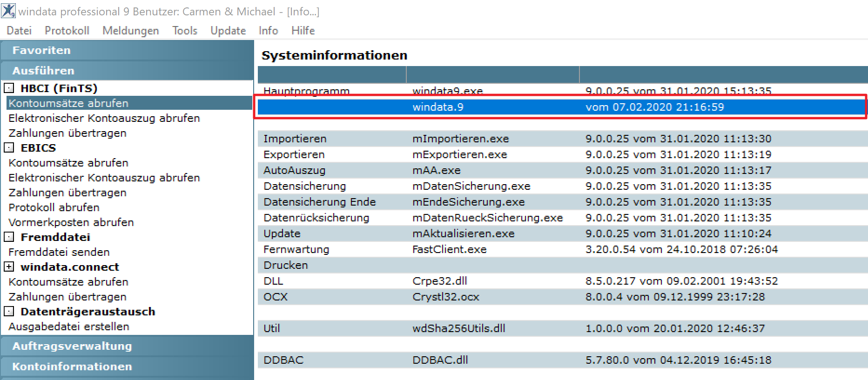868x380 pixels.
Task: Collapse the Fremddatei tree node
Action: [x=9, y=237]
